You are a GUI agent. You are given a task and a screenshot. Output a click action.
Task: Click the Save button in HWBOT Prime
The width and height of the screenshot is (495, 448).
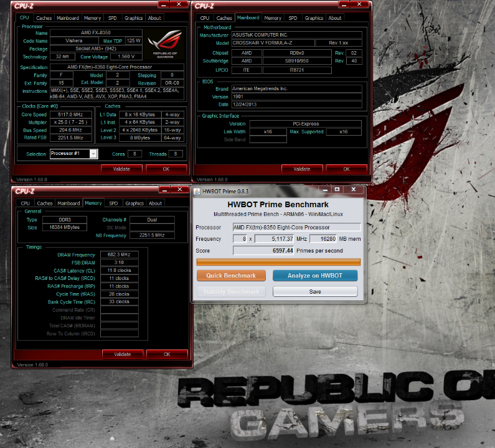315,292
